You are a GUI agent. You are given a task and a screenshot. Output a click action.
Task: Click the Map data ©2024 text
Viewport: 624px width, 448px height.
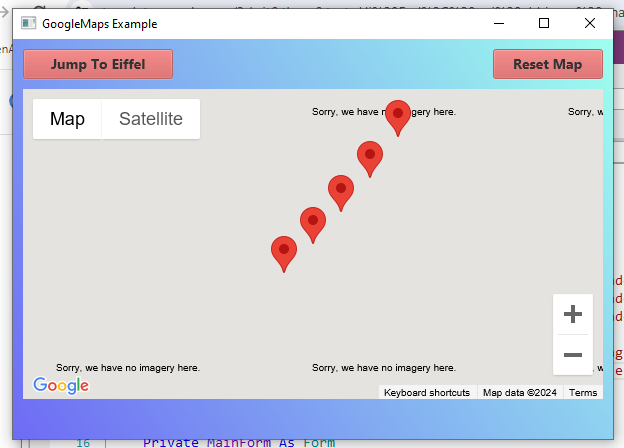pos(520,393)
